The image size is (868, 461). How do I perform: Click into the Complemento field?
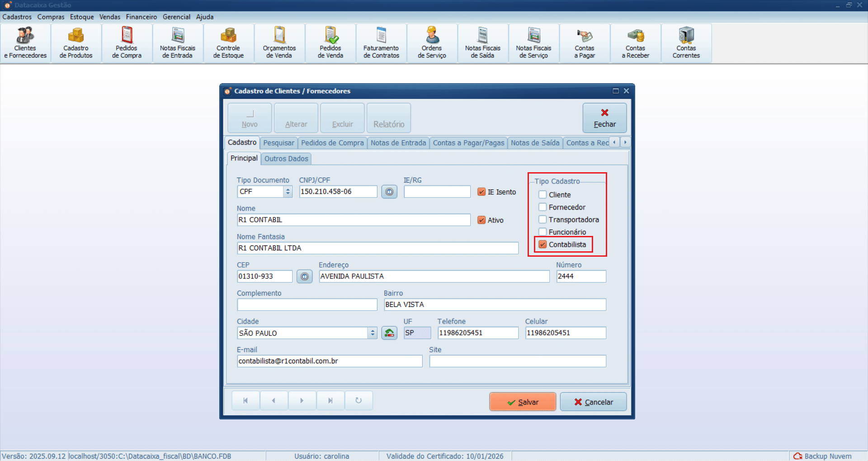(x=307, y=305)
